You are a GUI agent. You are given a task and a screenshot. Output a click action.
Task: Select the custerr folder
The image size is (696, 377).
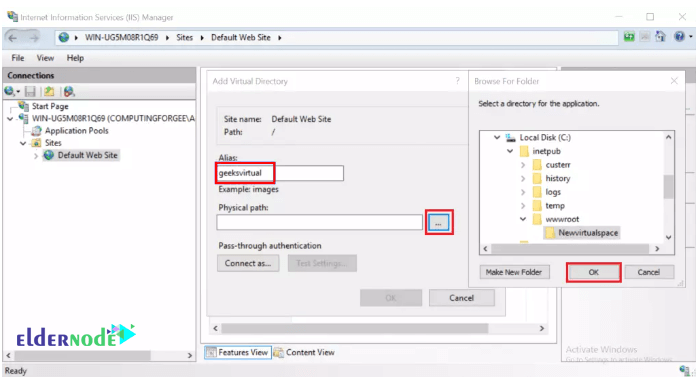point(558,165)
